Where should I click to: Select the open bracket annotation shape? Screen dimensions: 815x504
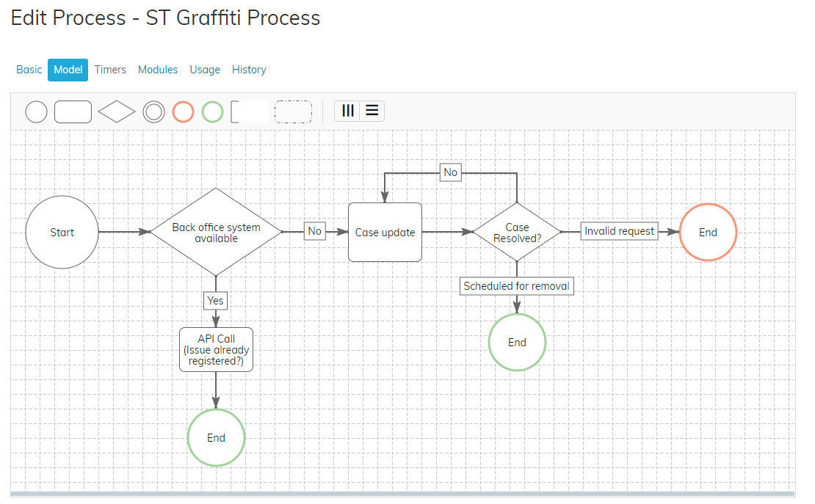click(248, 112)
